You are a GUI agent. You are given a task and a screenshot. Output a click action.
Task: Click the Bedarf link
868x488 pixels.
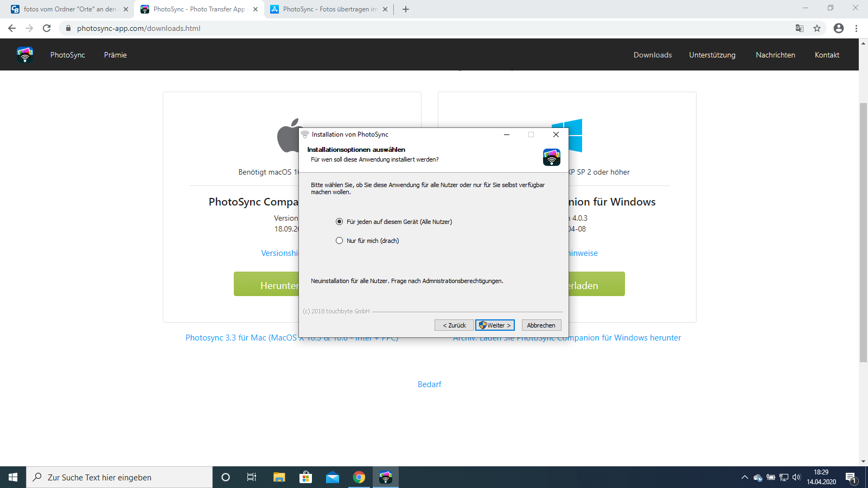[x=430, y=384]
